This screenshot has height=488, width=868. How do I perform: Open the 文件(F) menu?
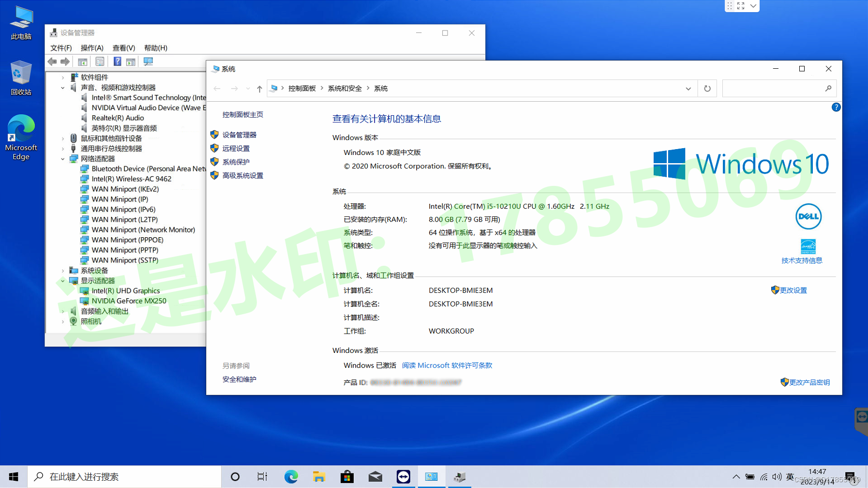(x=61, y=48)
